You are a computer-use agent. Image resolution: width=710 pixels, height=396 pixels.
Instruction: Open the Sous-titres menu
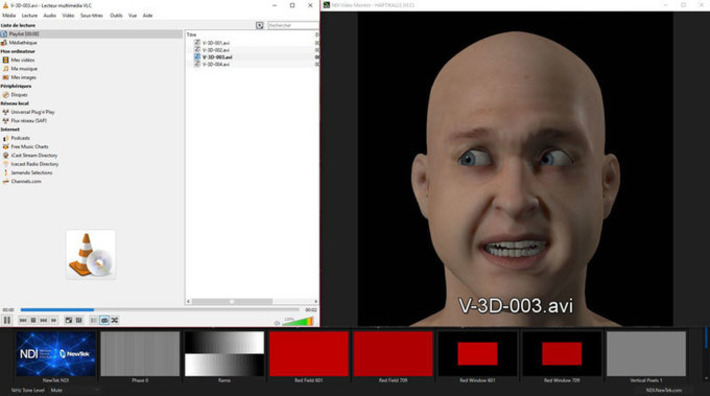[92, 15]
